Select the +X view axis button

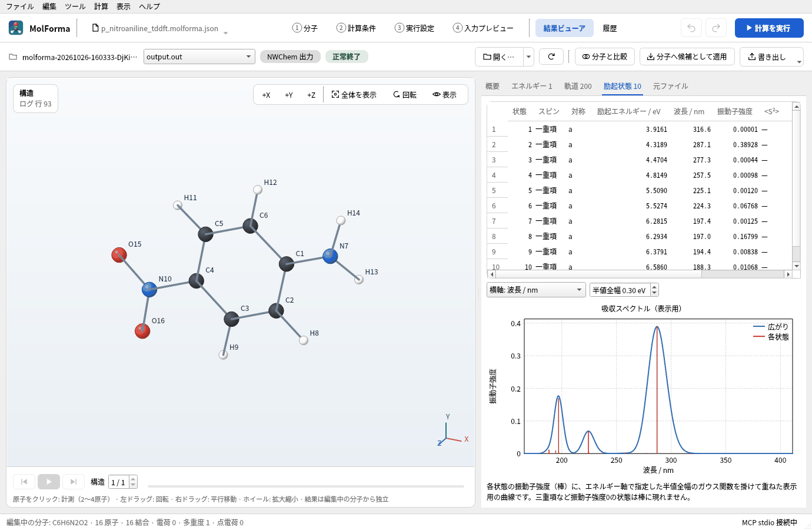point(266,95)
